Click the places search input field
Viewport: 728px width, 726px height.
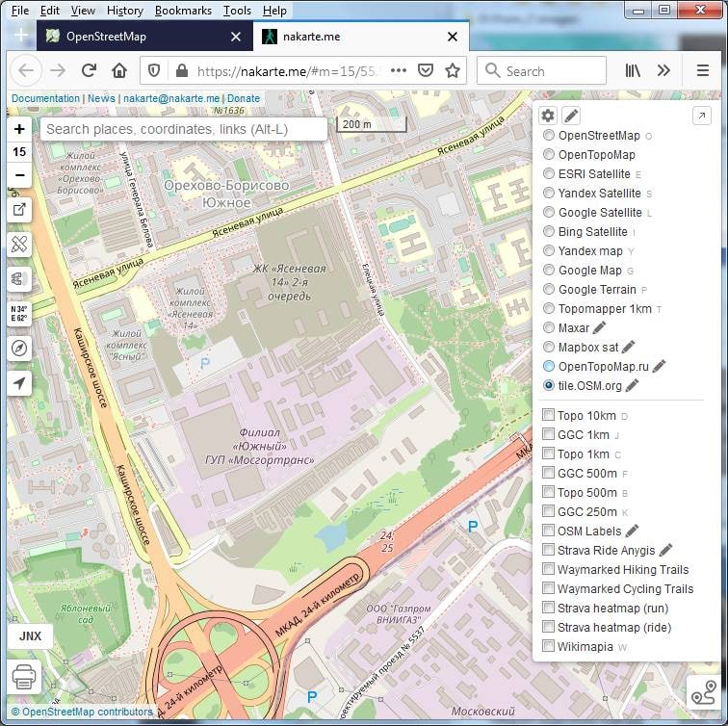pyautogui.click(x=184, y=129)
